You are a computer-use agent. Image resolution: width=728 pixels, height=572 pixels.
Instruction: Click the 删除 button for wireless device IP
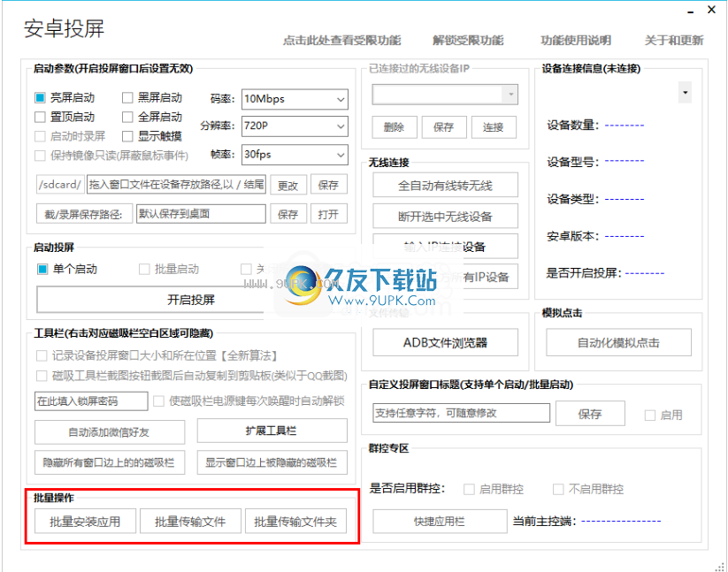pyautogui.click(x=395, y=127)
